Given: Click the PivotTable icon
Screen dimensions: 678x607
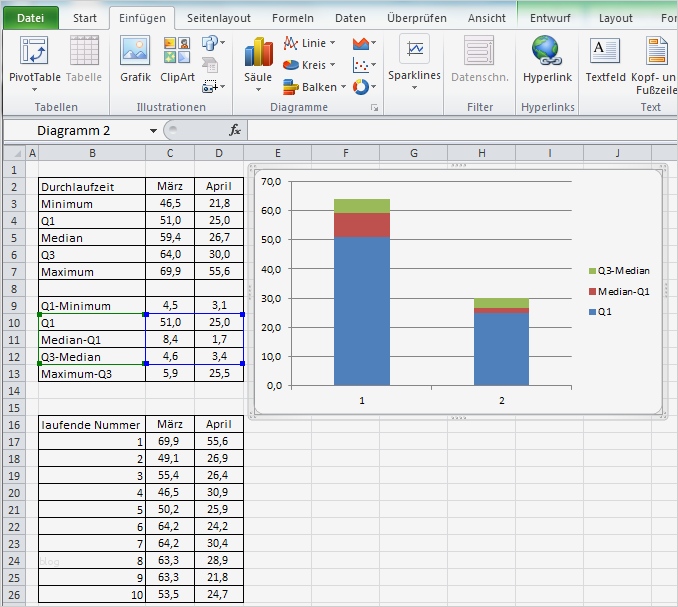Looking at the screenshot, I should (x=34, y=52).
